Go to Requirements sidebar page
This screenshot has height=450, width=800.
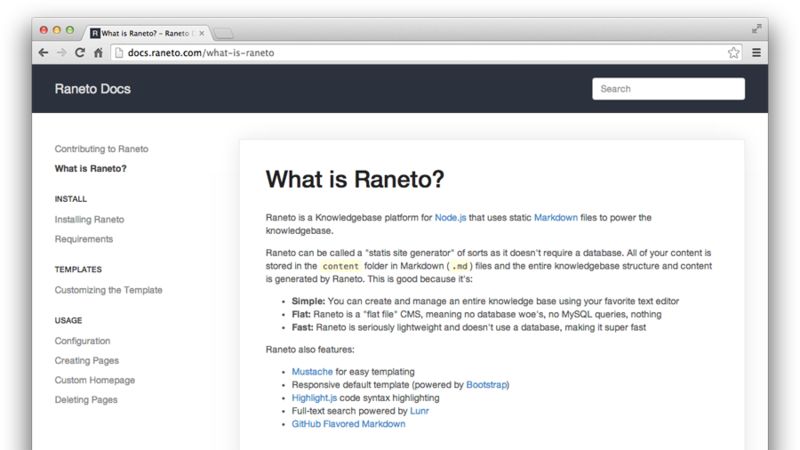pyautogui.click(x=84, y=239)
